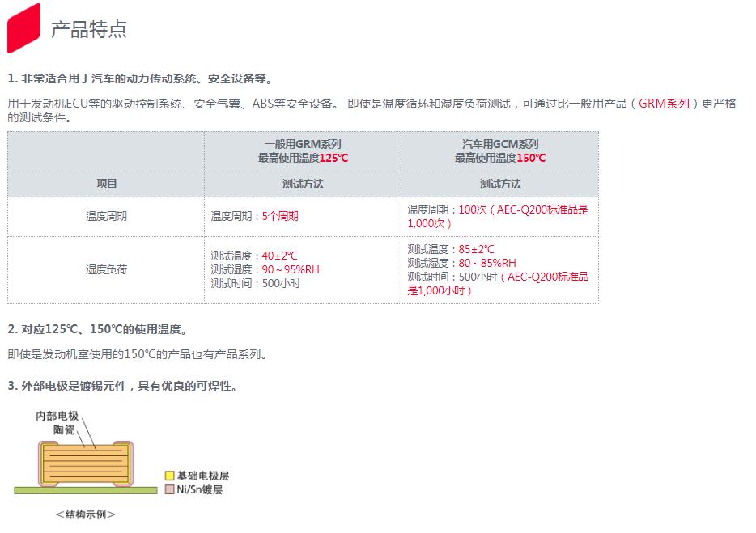Image resolution: width=756 pixels, height=533 pixels.
Task: Click header cell 汽车用GCM系列 最高使用温度150℃
Action: point(500,150)
